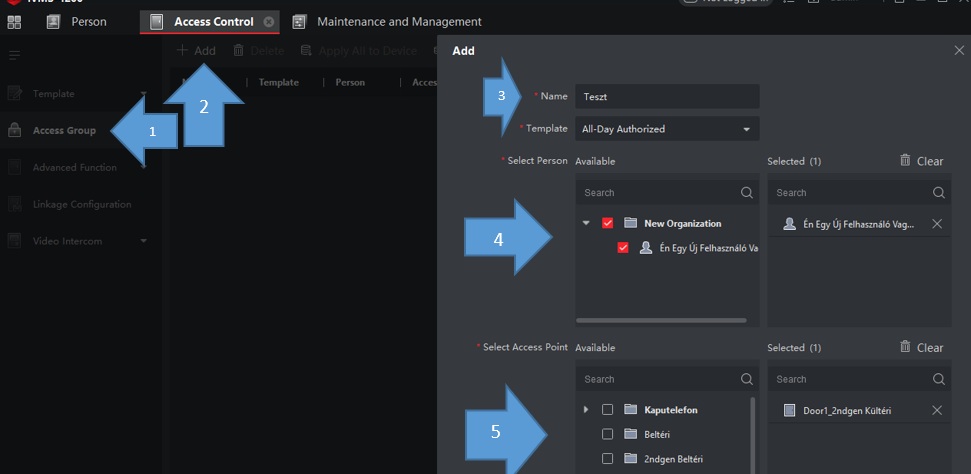Click the Name field containing Teszt
The image size is (971, 474).
point(667,97)
